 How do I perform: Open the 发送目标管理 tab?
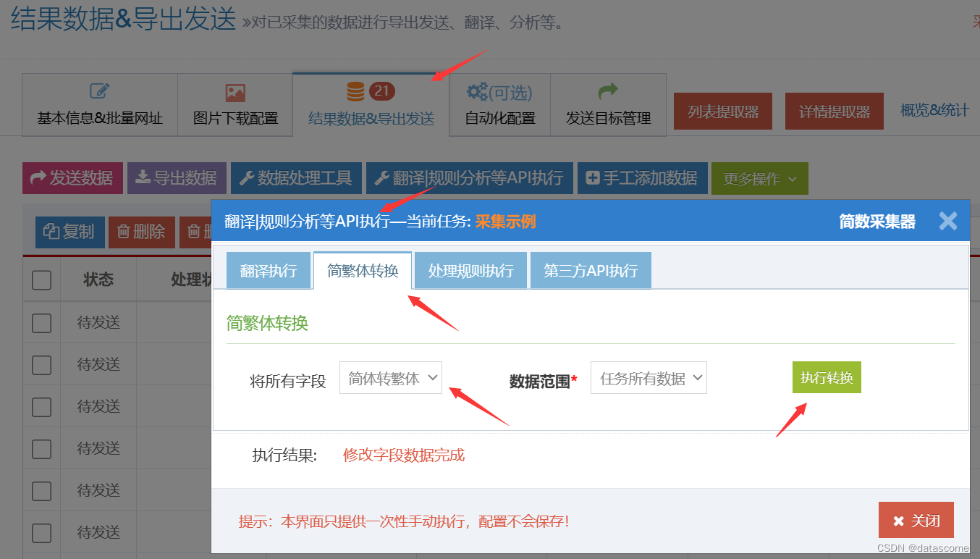coord(608,105)
